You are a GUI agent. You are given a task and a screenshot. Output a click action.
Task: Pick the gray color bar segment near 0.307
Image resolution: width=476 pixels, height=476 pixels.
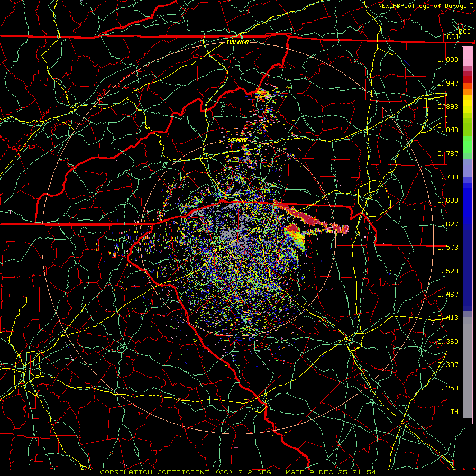tap(467, 368)
